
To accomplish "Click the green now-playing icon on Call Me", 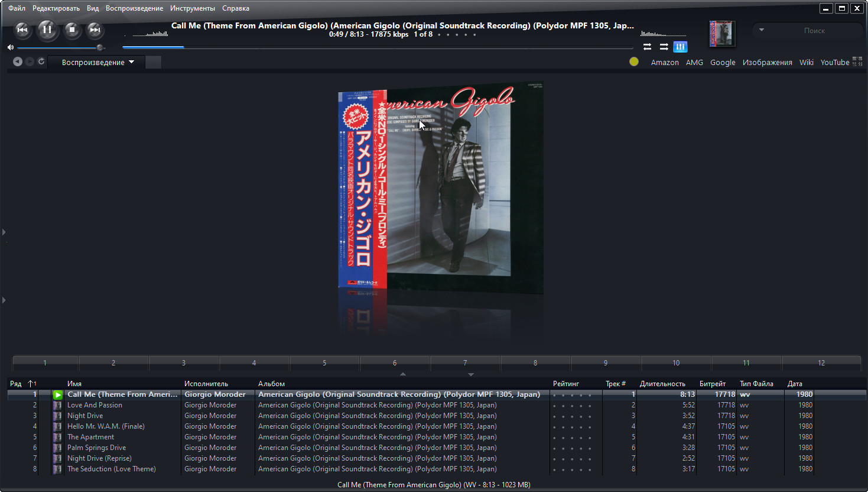I will click(57, 394).
